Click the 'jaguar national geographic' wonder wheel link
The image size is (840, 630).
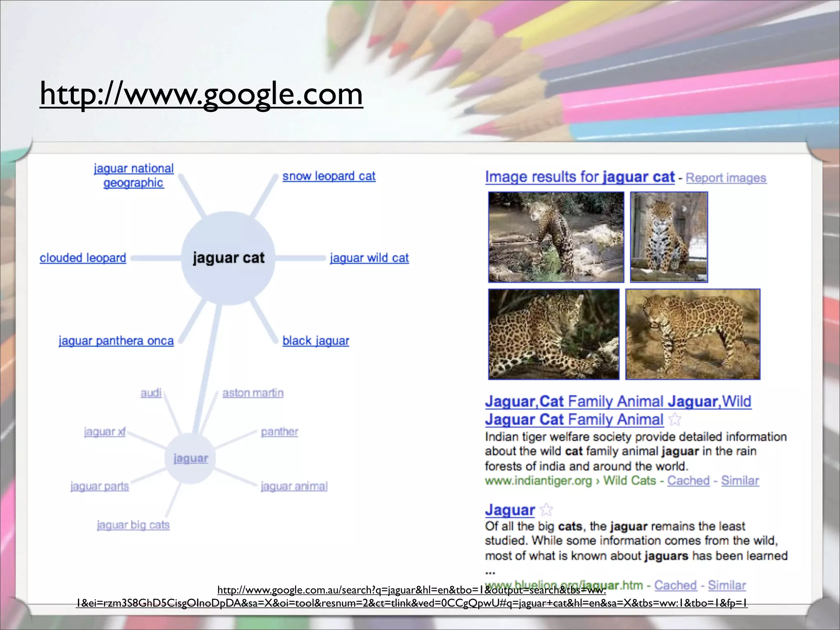click(134, 176)
